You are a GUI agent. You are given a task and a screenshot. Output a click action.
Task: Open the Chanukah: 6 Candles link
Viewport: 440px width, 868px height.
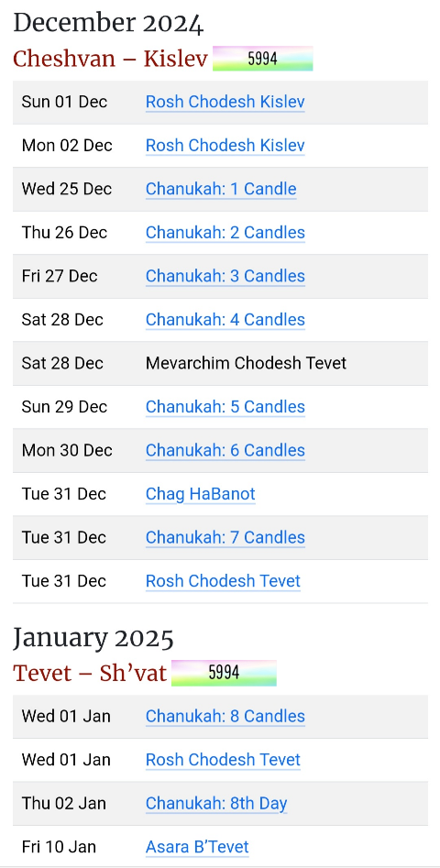coord(225,451)
